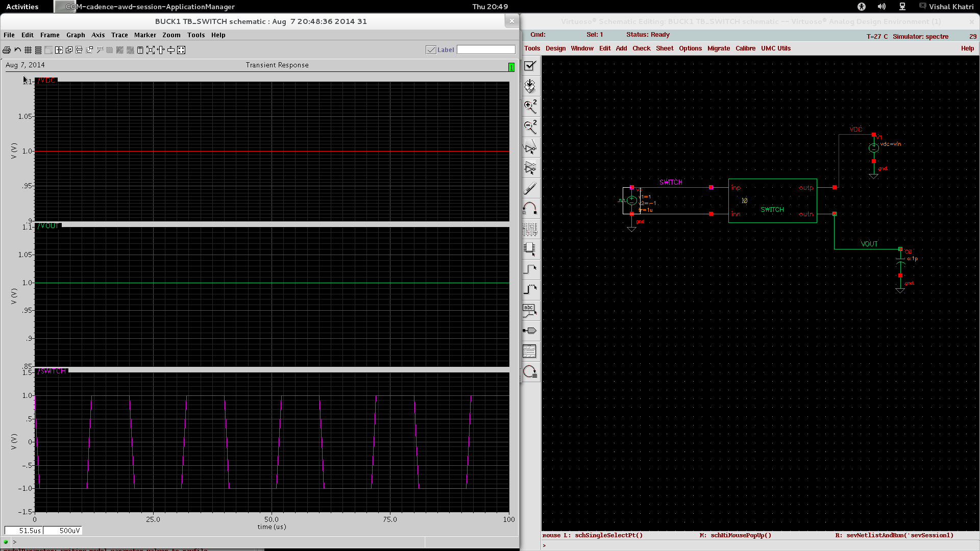
Task: Click the grid toggle toolbar icon
Action: click(x=28, y=50)
